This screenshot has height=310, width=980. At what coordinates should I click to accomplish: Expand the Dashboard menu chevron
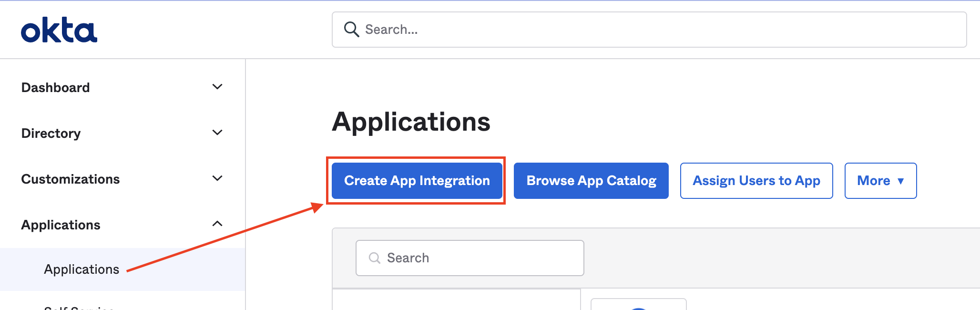tap(217, 87)
